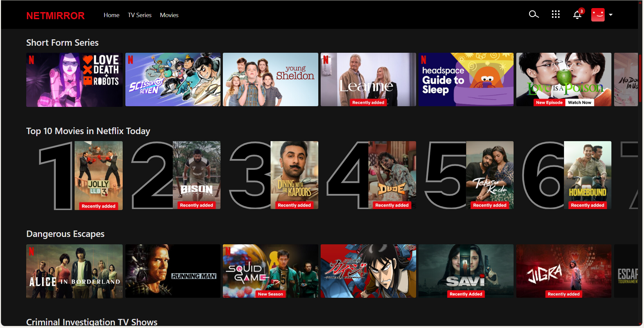This screenshot has height=328, width=644.
Task: Click Watch Now on Love is a Poison
Action: pyautogui.click(x=579, y=102)
